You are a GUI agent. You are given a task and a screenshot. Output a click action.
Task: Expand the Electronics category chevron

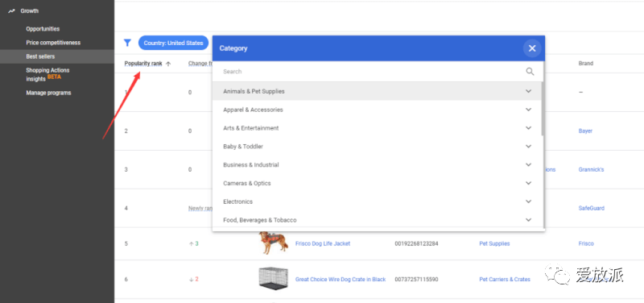point(529,201)
